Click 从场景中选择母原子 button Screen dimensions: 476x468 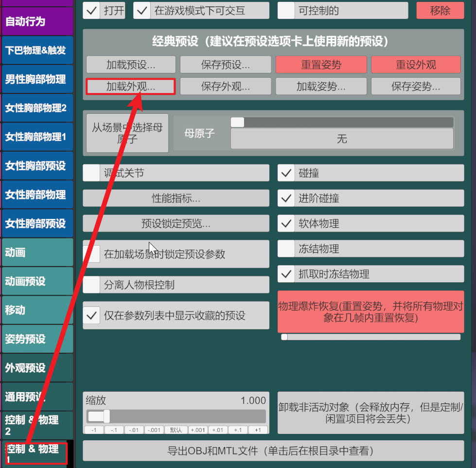click(x=127, y=133)
